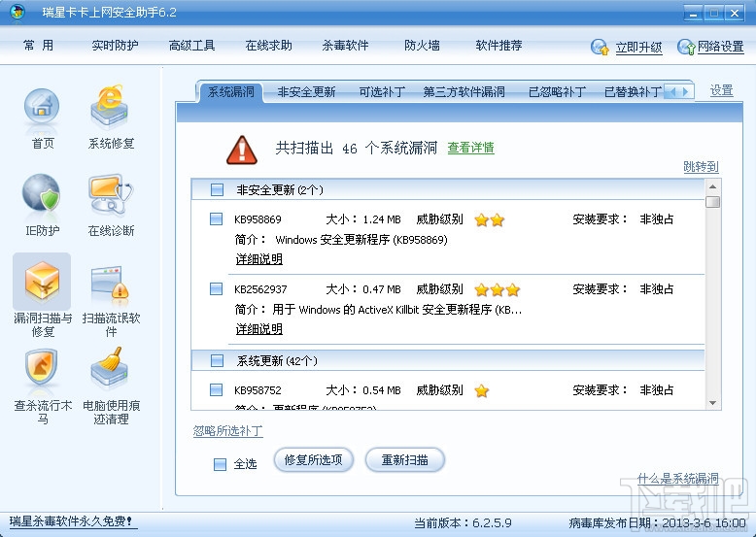Click the Rising logo in title bar
This screenshot has width=756, height=537.
click(x=17, y=12)
